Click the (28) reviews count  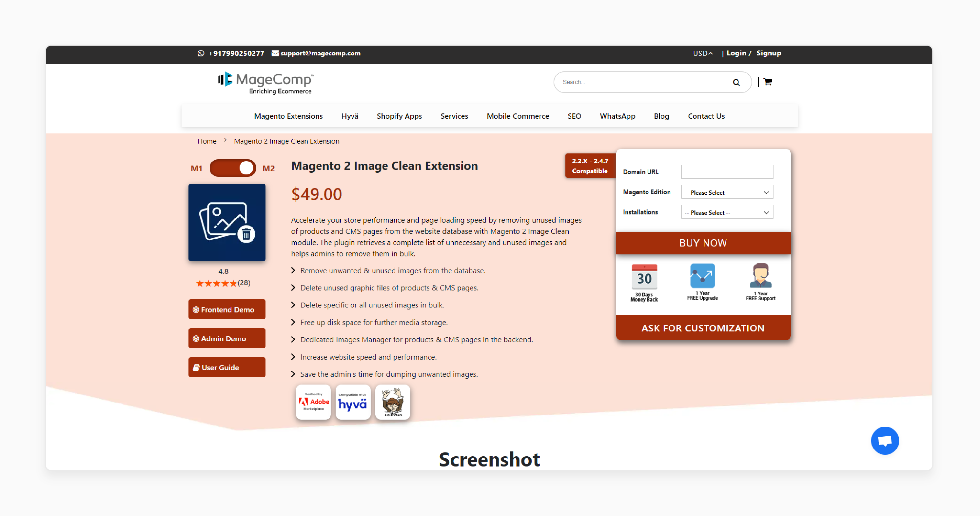(244, 283)
